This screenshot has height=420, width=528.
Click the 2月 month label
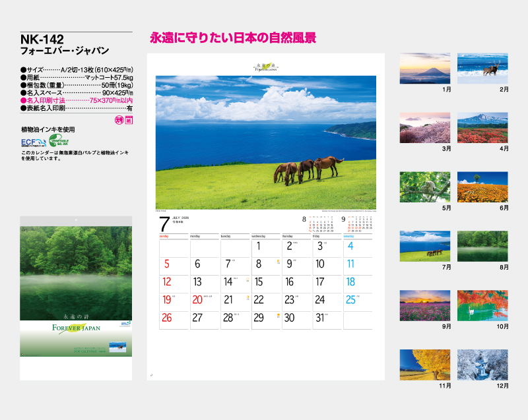tap(504, 90)
